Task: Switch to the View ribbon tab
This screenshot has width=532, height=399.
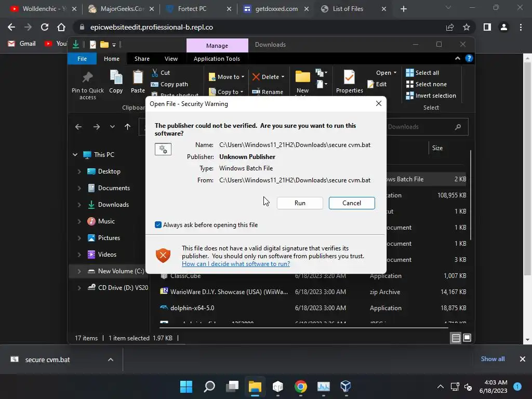Action: point(171,59)
